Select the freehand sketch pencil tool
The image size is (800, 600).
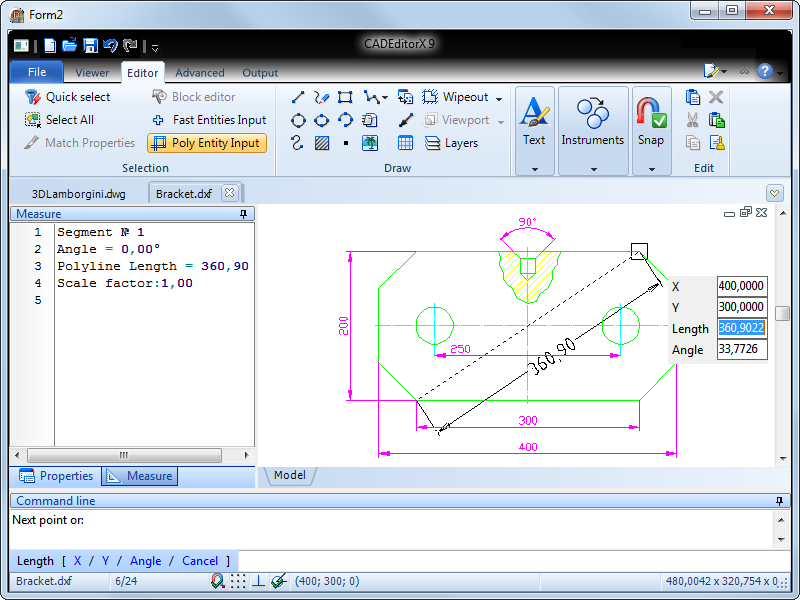[x=321, y=97]
